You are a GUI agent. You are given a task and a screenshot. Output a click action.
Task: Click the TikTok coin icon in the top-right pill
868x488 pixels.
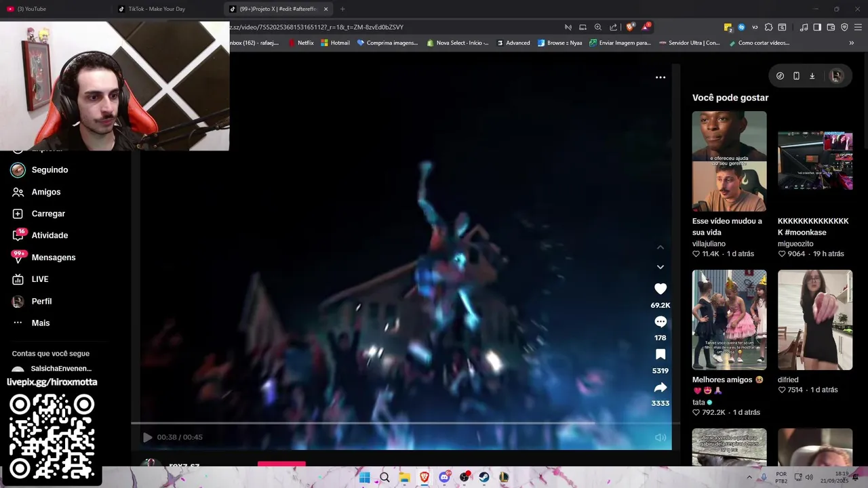tap(780, 76)
